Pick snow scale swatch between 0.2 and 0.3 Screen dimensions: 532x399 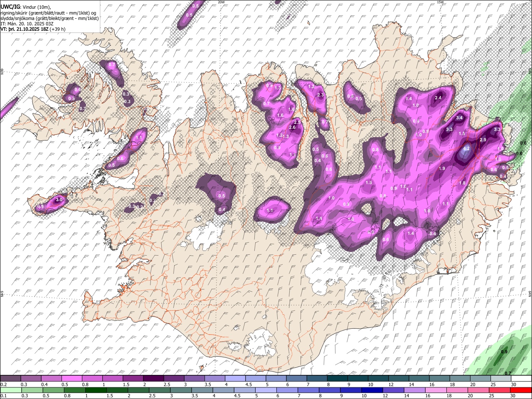point(11,379)
